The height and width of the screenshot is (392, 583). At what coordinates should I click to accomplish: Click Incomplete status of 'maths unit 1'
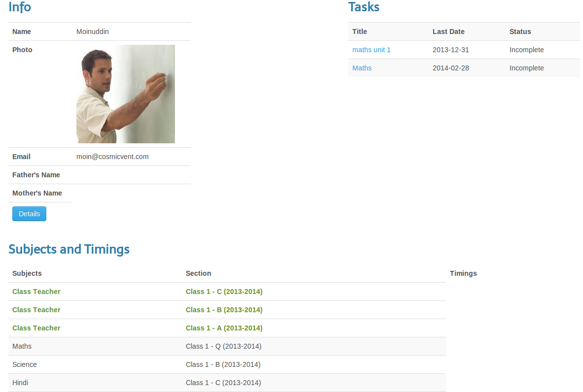526,50
